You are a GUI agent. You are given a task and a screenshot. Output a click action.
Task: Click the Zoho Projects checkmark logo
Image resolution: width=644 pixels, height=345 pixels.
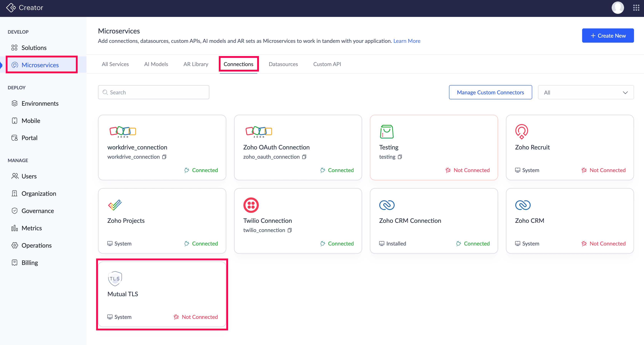pyautogui.click(x=115, y=205)
